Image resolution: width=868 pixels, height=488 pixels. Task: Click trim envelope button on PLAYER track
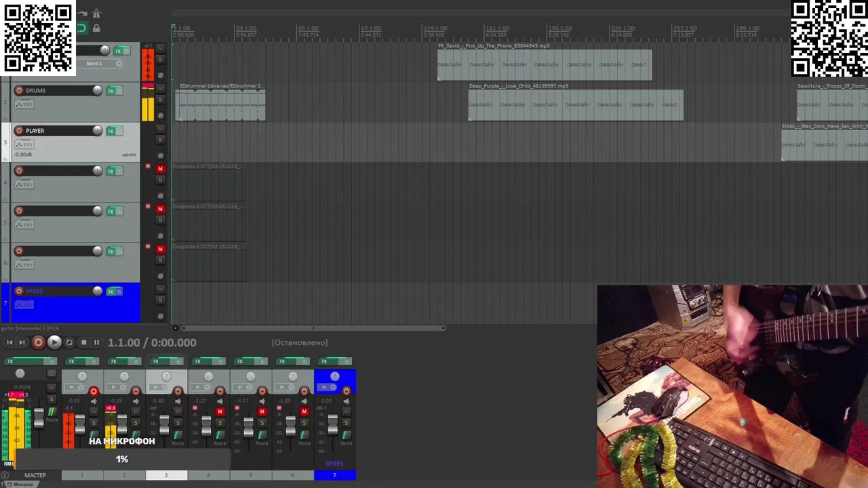24,144
